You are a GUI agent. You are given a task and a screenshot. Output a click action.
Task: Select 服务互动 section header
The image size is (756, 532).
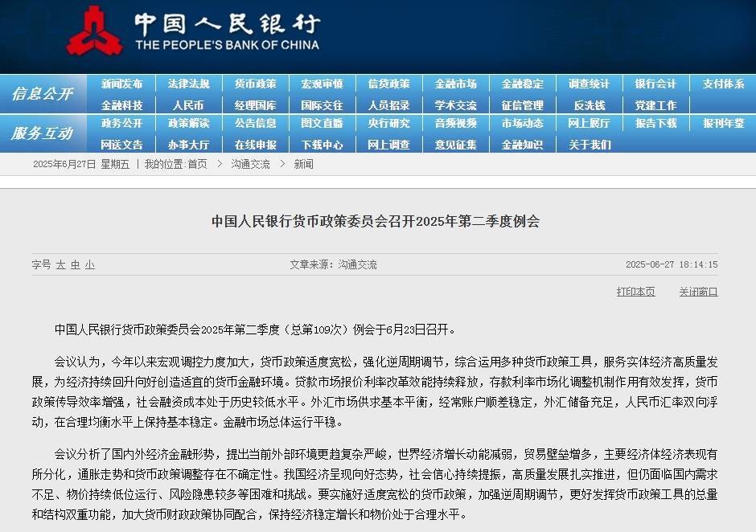click(43, 133)
